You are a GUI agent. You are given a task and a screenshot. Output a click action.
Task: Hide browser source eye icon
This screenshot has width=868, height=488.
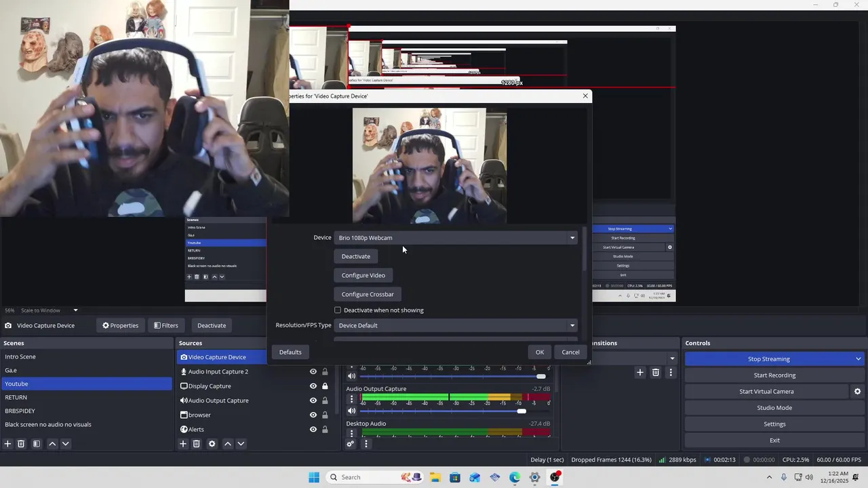pos(313,415)
